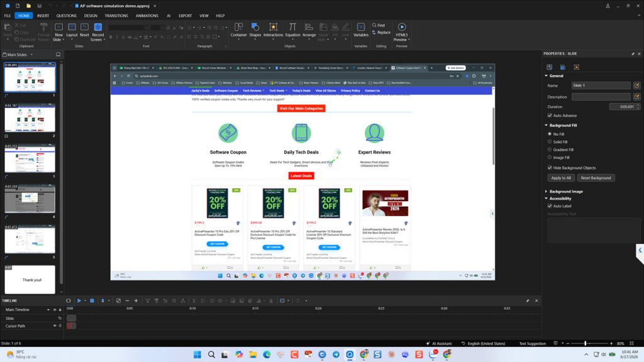Open the INSERT ribbon tab
This screenshot has width=644, height=362.
click(x=43, y=16)
